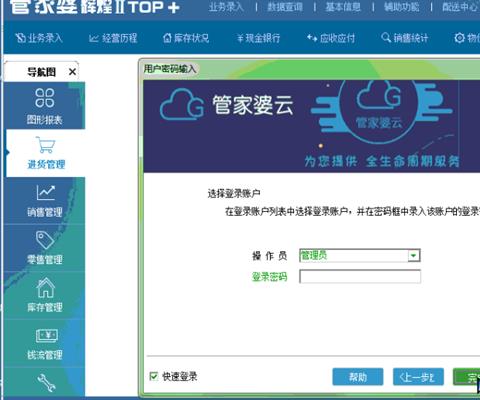The width and height of the screenshot is (480, 400).
Task: Open the 辅助功能 top menu
Action: 402,7
